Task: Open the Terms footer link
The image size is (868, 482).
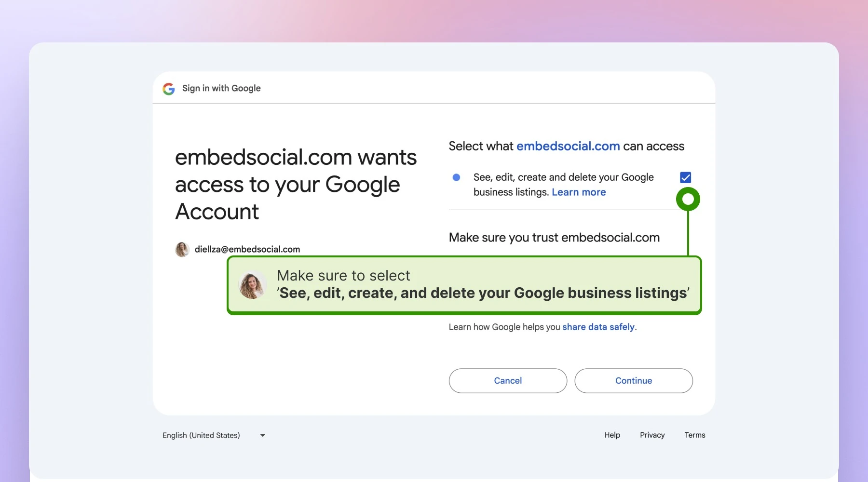Action: point(695,435)
